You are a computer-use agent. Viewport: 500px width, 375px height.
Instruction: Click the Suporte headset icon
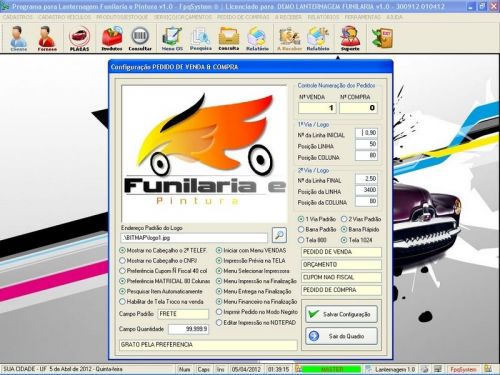(x=350, y=39)
